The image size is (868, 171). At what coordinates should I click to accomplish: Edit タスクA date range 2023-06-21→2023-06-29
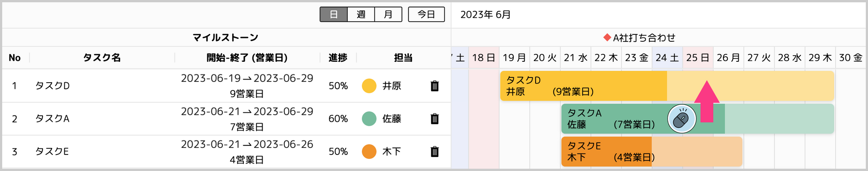coord(247,112)
